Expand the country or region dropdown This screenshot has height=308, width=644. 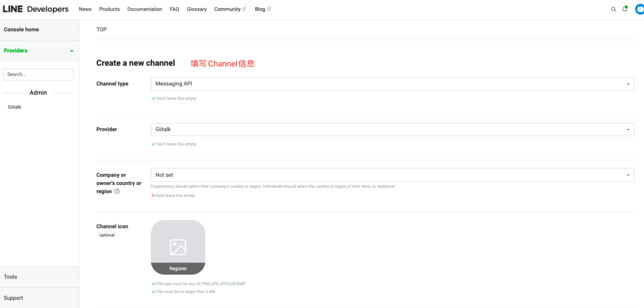[x=392, y=175]
